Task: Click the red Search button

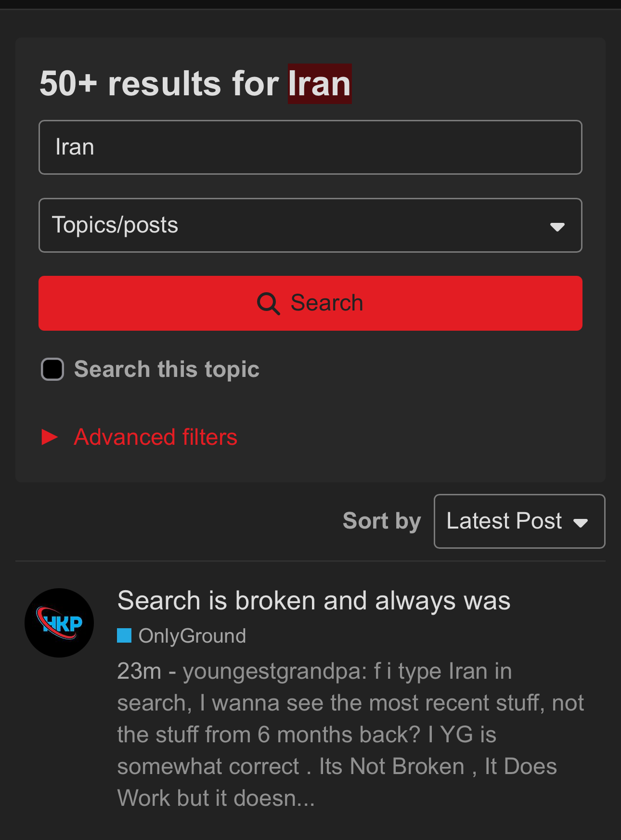Action: click(310, 303)
